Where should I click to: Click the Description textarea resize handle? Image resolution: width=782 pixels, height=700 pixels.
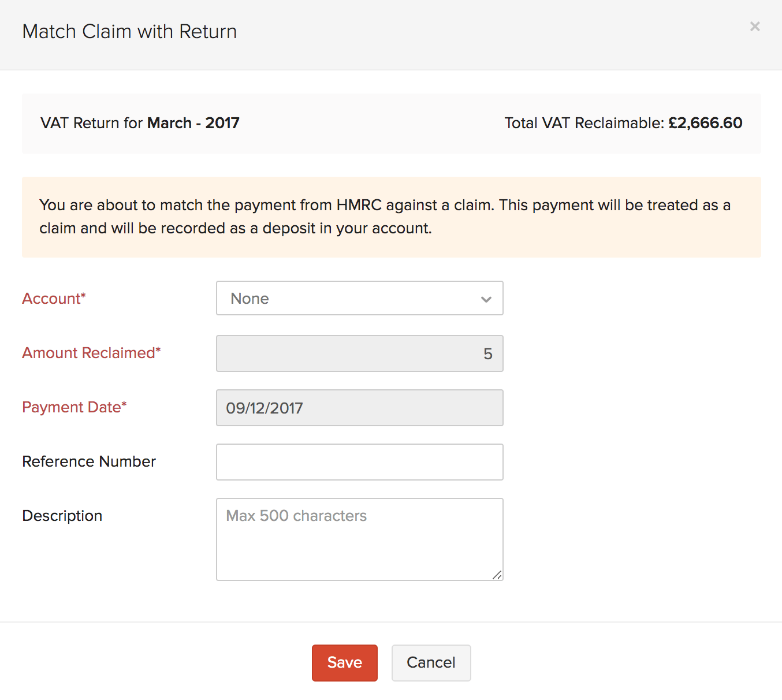click(x=498, y=576)
